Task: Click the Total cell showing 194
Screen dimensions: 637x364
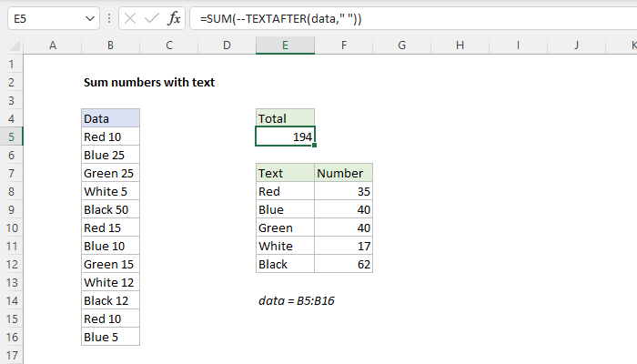Action: pyautogui.click(x=285, y=136)
